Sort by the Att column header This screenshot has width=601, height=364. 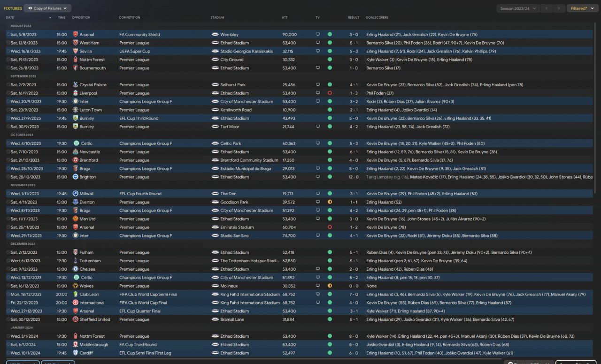(285, 17)
